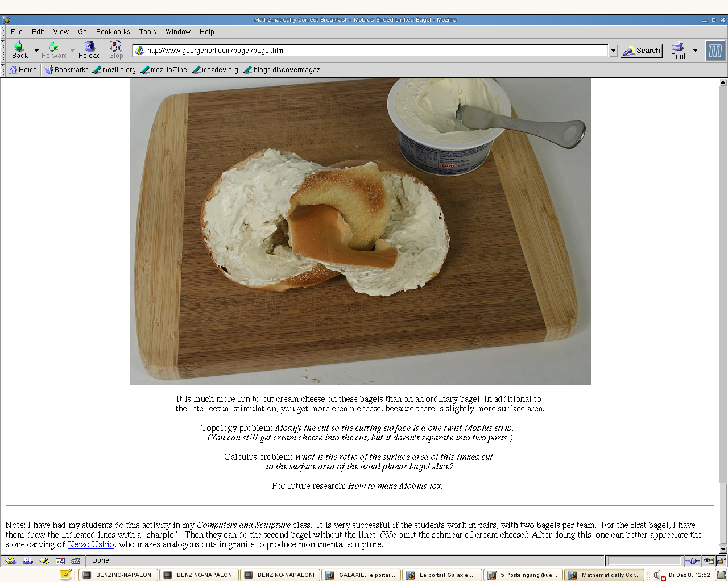Open the Home bookmark in toolbar
This screenshot has height=582, width=728.
pos(23,70)
